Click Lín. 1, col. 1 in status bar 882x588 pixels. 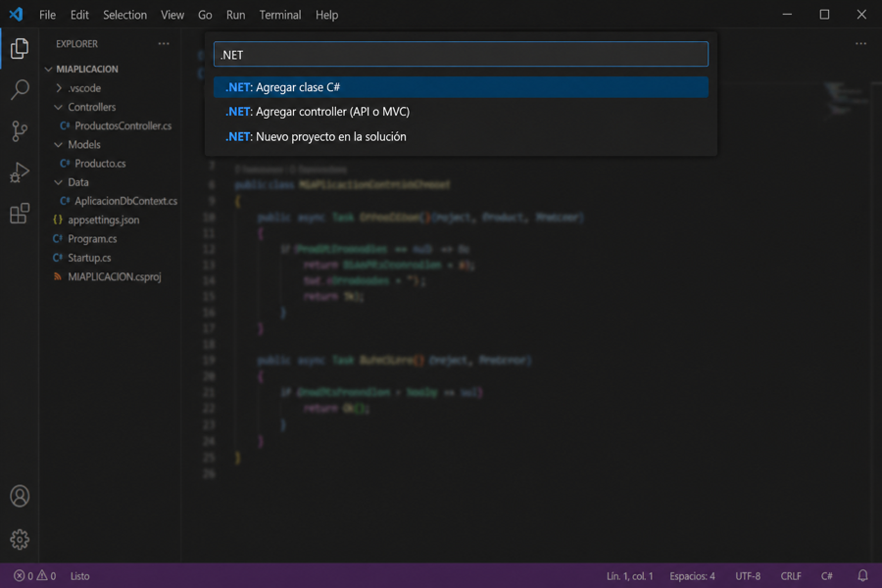[x=629, y=575]
